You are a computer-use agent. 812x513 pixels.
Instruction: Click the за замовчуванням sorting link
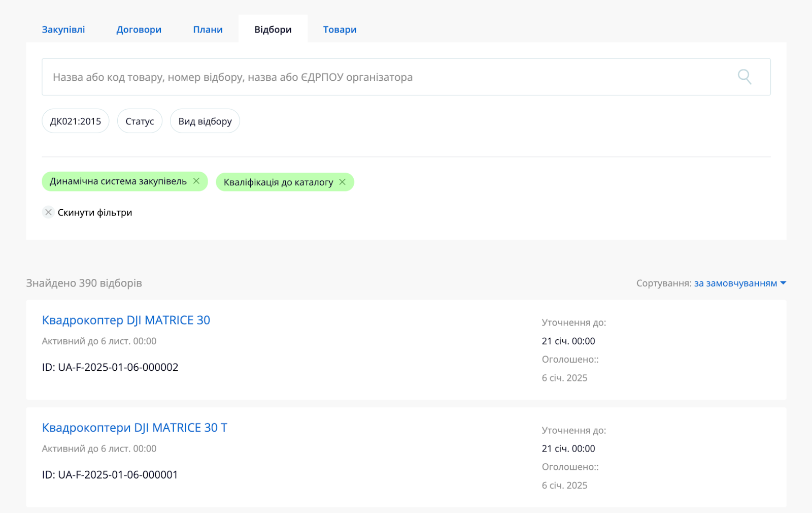pos(735,283)
